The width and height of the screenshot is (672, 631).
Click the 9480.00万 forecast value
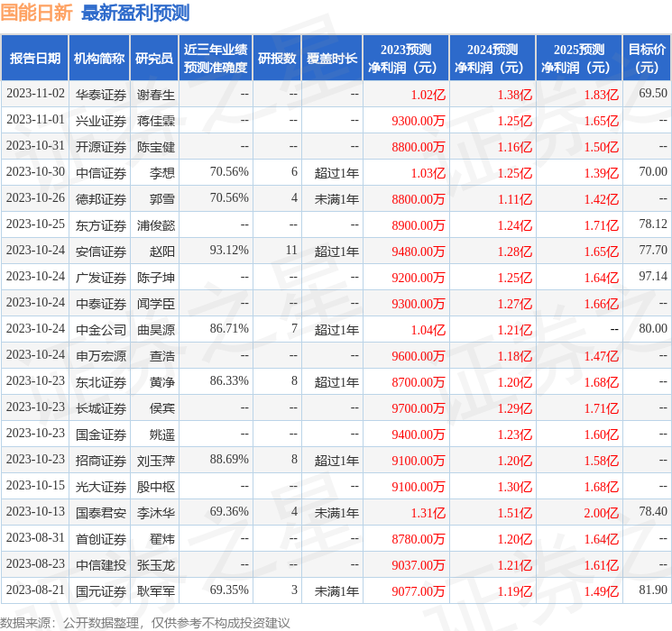pos(419,251)
